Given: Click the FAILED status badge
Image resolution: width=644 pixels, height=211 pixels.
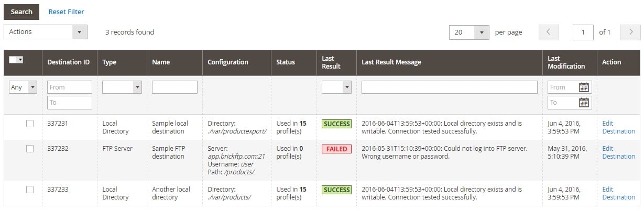Looking at the screenshot, I should click(x=336, y=149).
